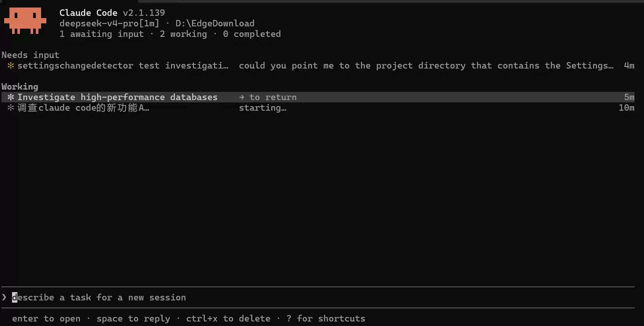Click the 'enter to open' hint
644x326 pixels.
pyautogui.click(x=46, y=318)
